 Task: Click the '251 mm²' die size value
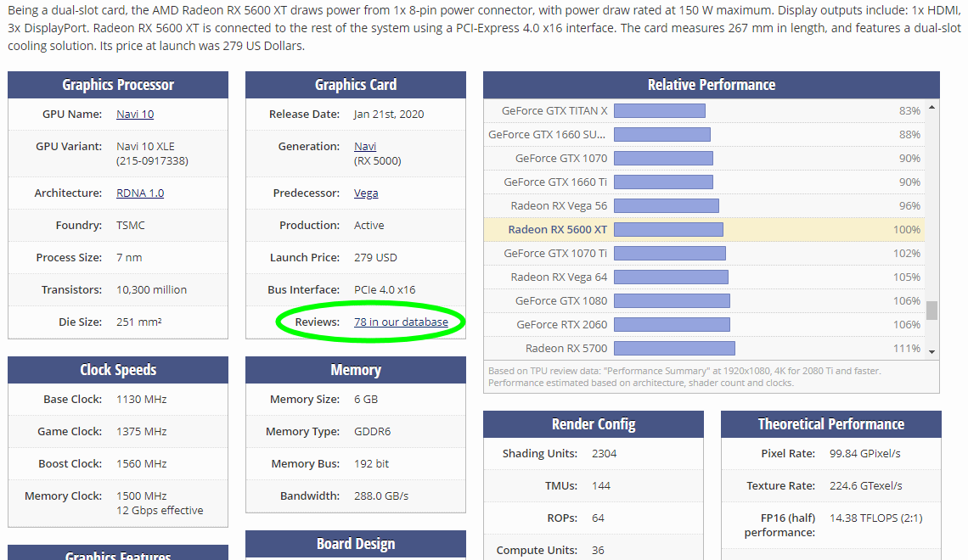(x=139, y=322)
